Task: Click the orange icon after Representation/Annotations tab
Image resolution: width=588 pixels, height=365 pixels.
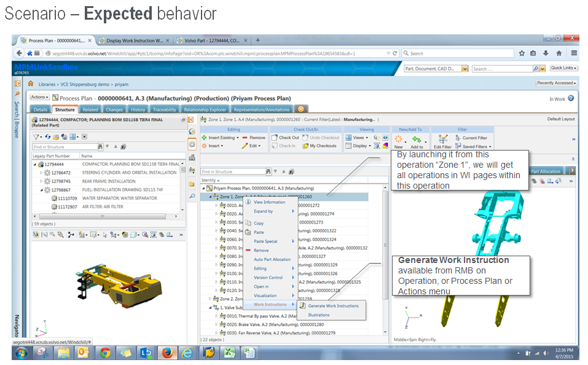Action: (300, 109)
